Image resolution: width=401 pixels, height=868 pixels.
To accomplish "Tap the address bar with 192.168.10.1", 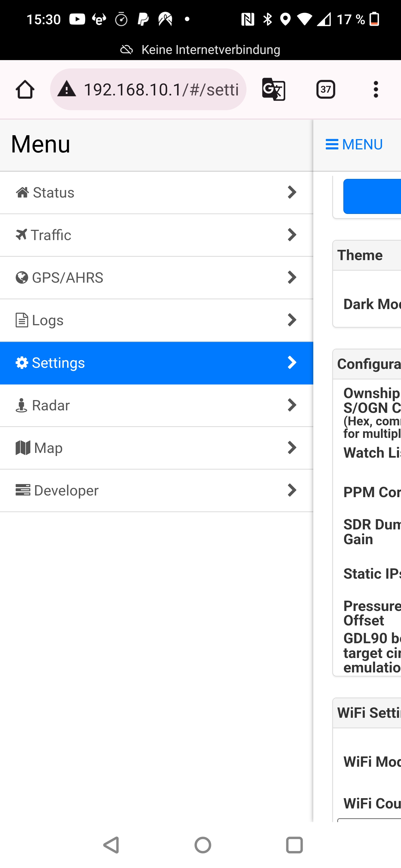I will click(x=161, y=90).
